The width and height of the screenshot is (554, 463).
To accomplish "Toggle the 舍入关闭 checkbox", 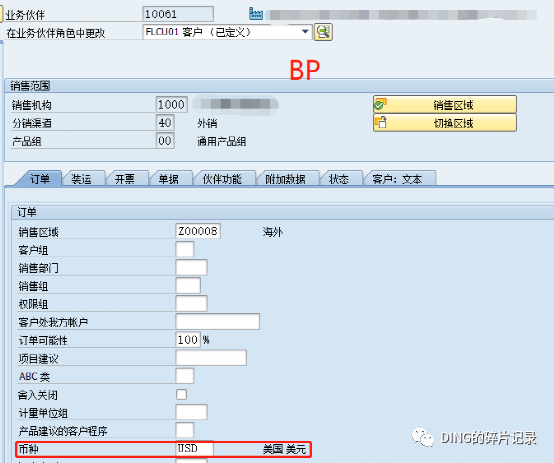I will click(x=182, y=394).
